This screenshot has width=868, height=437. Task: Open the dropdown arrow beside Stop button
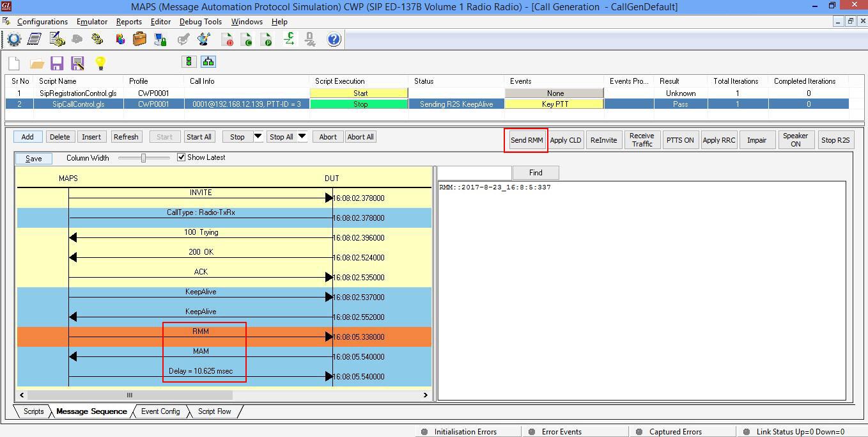[x=258, y=136]
